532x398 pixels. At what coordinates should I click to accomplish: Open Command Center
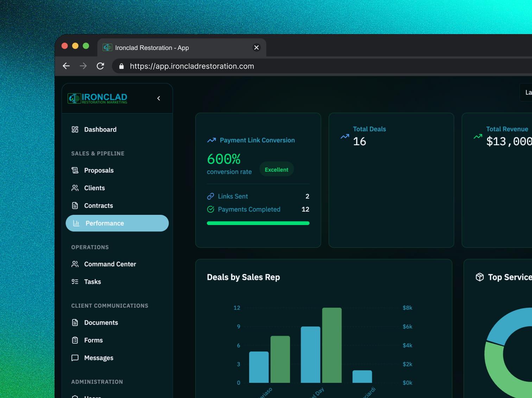117,264
